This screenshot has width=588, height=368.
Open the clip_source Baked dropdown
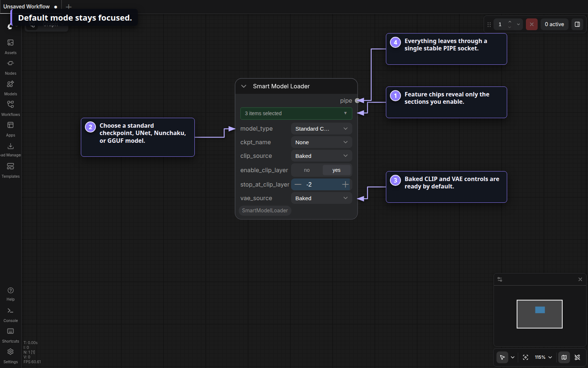pyautogui.click(x=322, y=156)
